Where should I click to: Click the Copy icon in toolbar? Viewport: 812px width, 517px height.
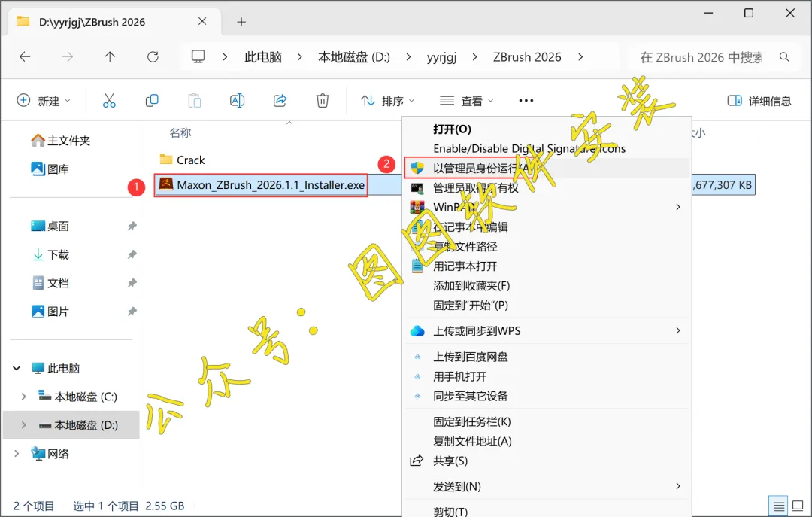tap(152, 101)
